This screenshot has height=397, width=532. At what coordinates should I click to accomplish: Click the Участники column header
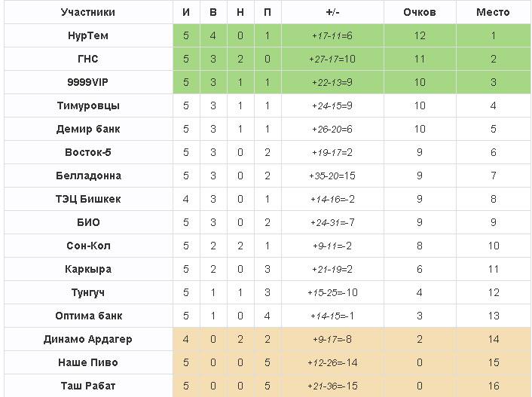pyautogui.click(x=88, y=12)
